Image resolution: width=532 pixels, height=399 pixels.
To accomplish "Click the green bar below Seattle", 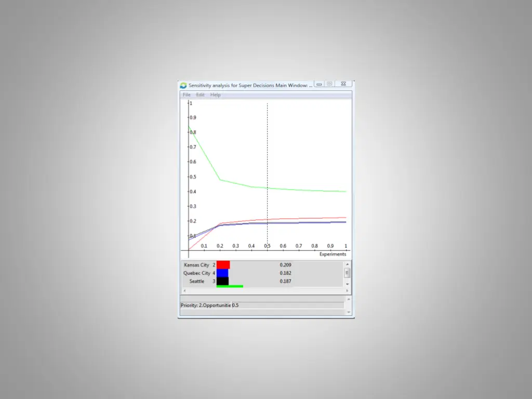I will coord(230,286).
